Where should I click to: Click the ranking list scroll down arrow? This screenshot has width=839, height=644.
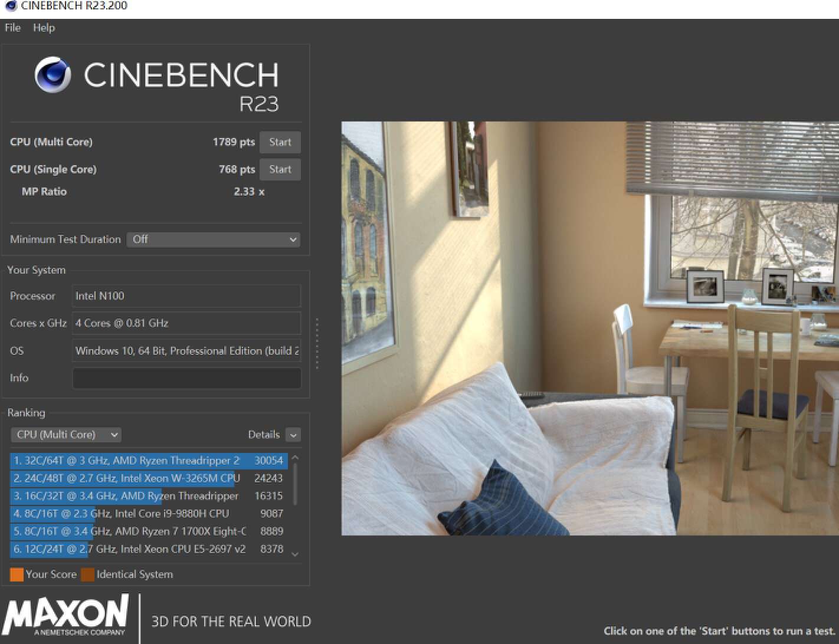click(296, 554)
